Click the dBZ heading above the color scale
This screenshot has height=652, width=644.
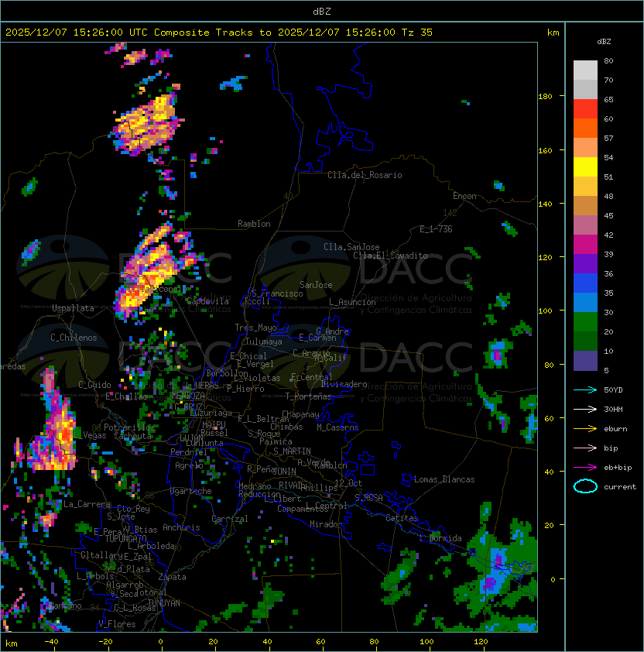tap(604, 42)
